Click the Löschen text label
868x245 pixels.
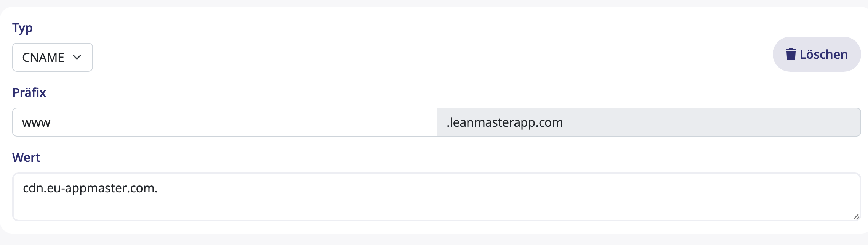point(823,54)
